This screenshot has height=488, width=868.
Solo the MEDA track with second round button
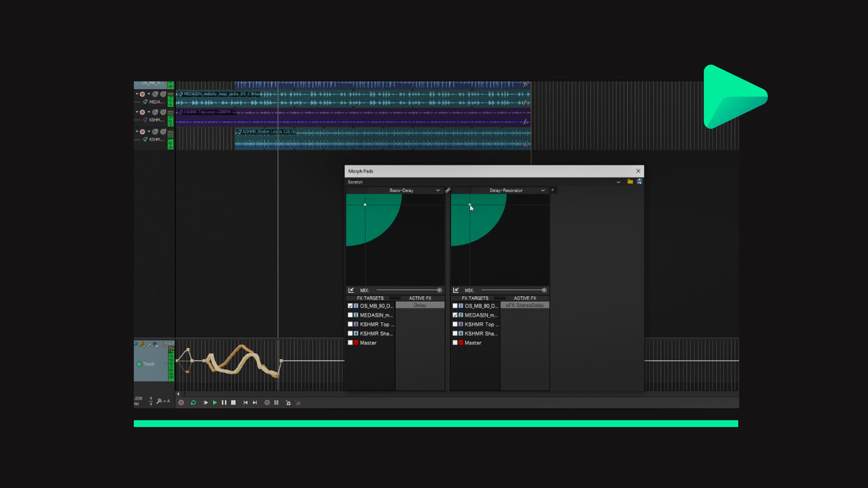(x=163, y=94)
